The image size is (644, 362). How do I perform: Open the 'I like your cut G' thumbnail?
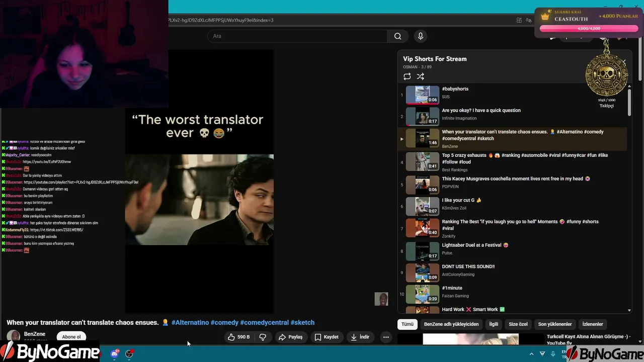[x=422, y=206]
